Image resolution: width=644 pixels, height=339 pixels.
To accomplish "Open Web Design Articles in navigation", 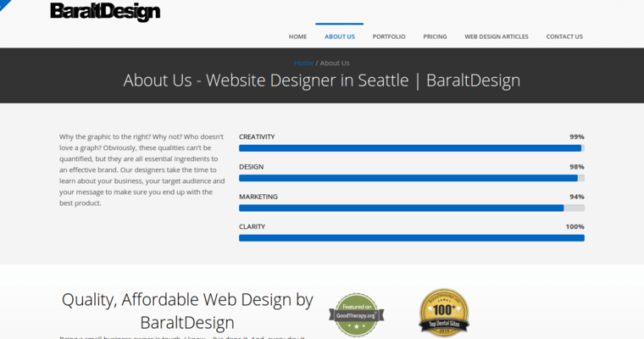I will point(496,36).
